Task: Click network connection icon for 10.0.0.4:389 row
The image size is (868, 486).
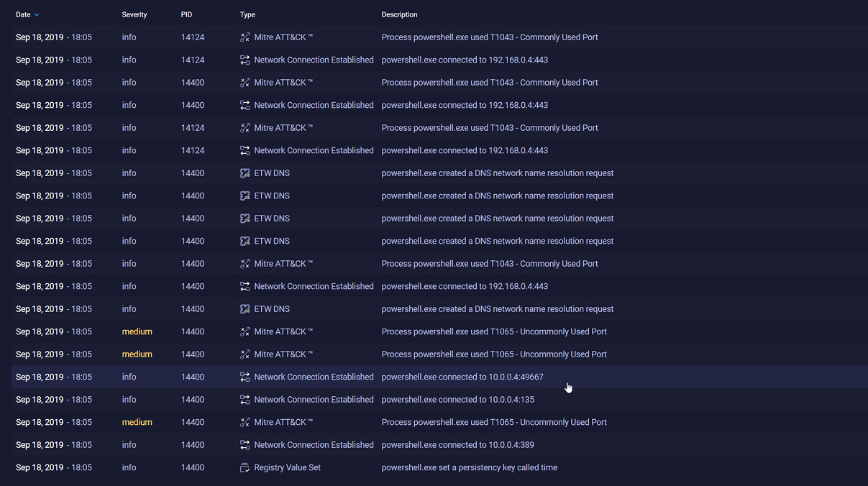Action: tap(245, 445)
